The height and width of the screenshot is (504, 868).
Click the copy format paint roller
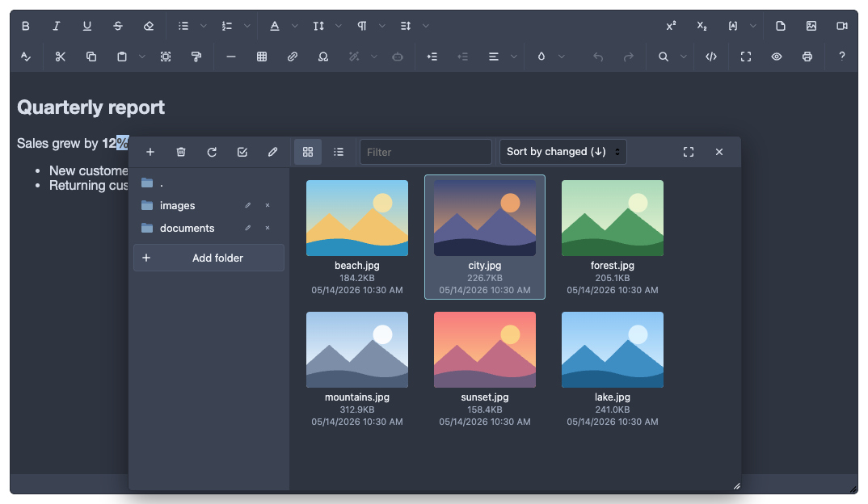[x=196, y=57]
